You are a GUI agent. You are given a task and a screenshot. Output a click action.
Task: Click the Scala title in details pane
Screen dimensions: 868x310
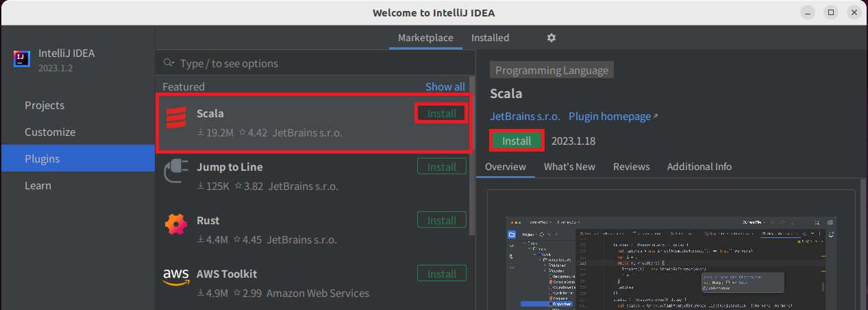pyautogui.click(x=506, y=94)
